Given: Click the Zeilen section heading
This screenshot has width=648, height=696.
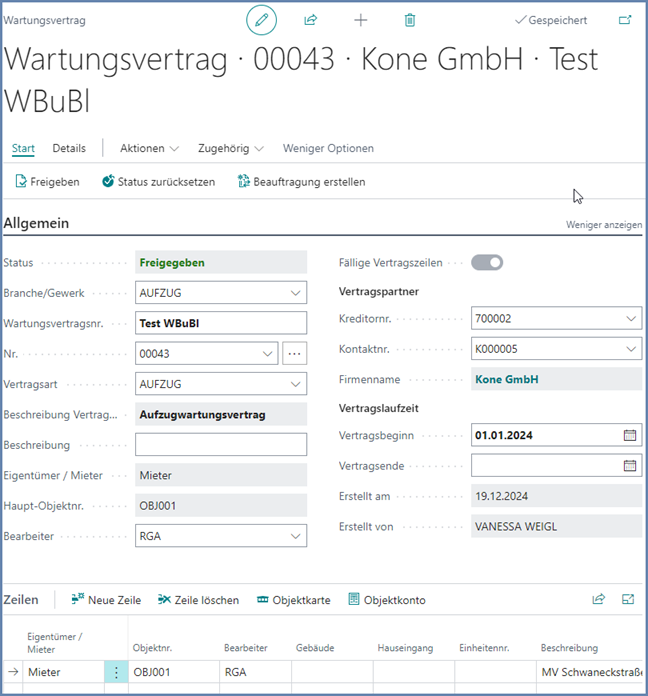Looking at the screenshot, I should click(x=21, y=600).
